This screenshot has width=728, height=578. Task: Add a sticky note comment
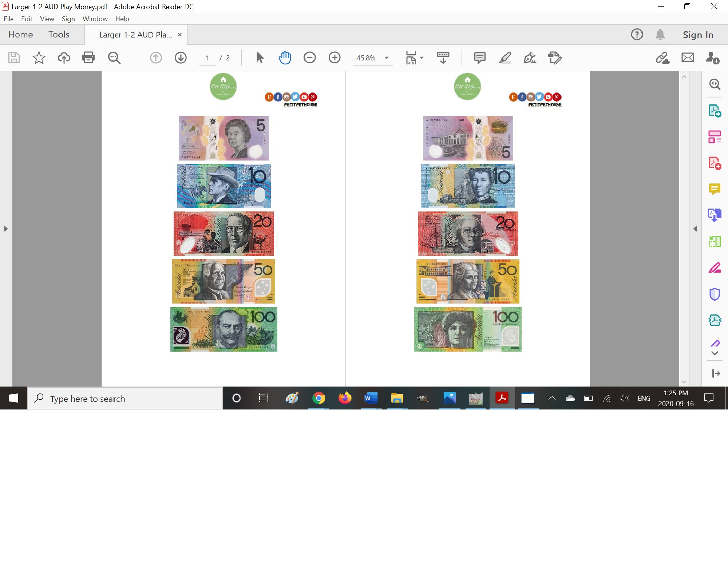[x=480, y=58]
